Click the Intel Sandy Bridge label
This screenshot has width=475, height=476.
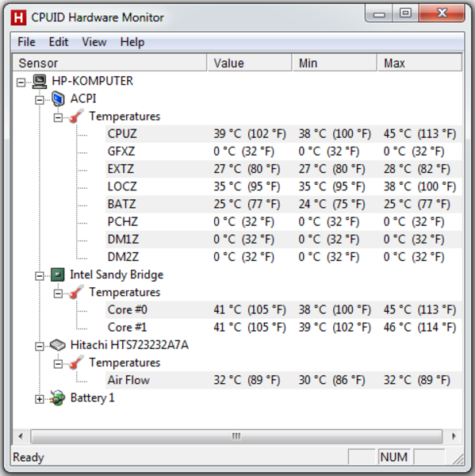117,274
